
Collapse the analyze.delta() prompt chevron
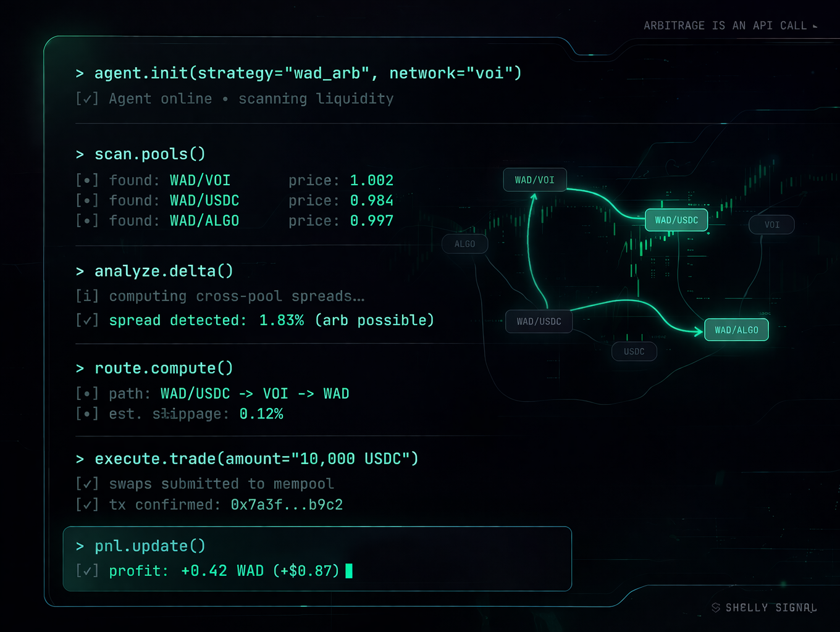pos(80,272)
